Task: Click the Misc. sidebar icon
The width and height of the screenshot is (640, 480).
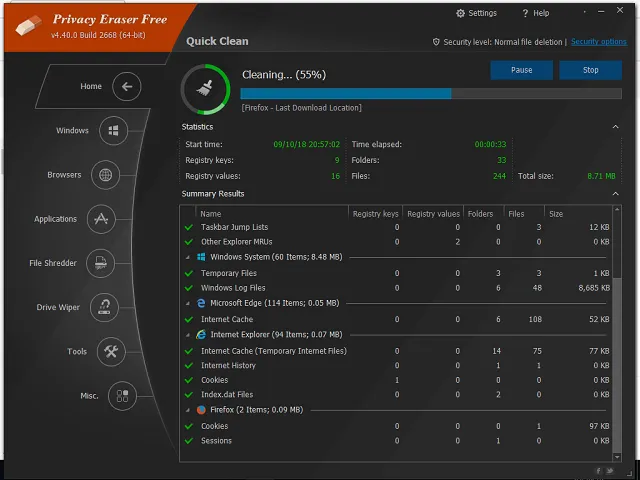Action: (122, 396)
